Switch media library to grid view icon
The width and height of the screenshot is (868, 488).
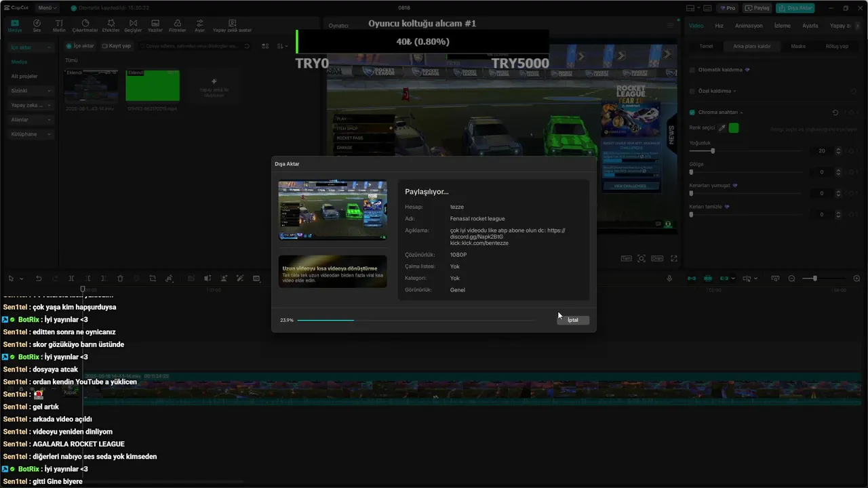pyautogui.click(x=265, y=46)
